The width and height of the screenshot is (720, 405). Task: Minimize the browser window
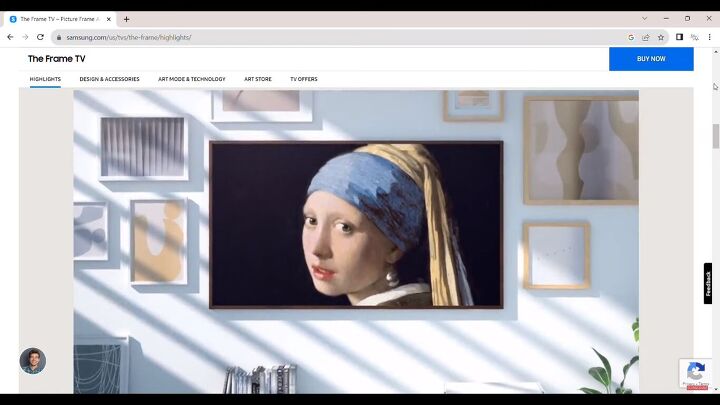point(666,19)
